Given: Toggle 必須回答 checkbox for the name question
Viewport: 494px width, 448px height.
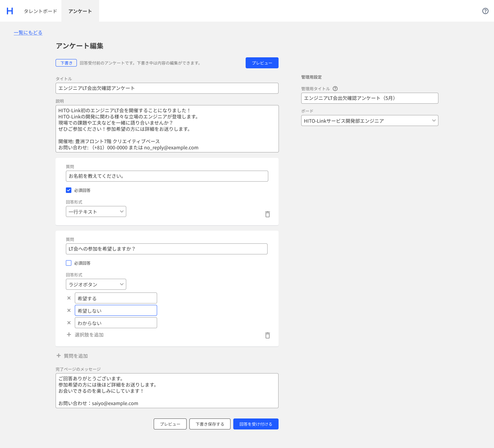Looking at the screenshot, I should coord(69,190).
